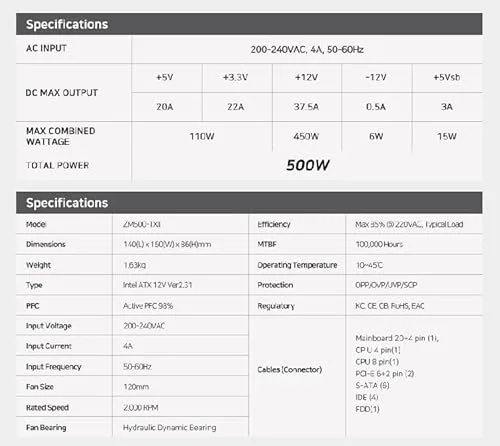The image size is (500, 446).
Task: Select the '110W' combined wattage cell
Action: point(202,136)
